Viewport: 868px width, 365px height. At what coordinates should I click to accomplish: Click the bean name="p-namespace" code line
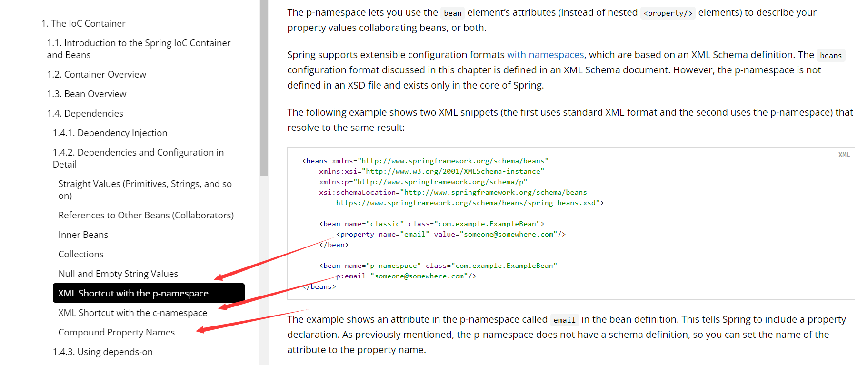(438, 266)
